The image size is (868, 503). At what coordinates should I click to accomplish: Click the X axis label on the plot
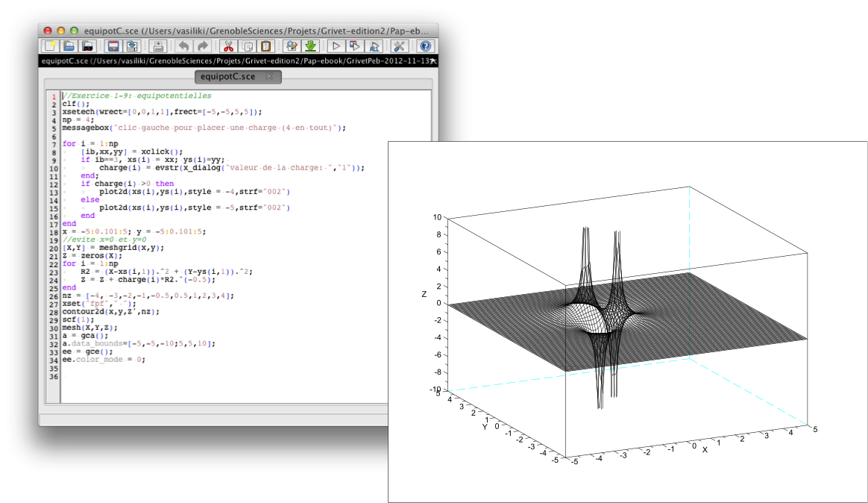click(x=705, y=450)
